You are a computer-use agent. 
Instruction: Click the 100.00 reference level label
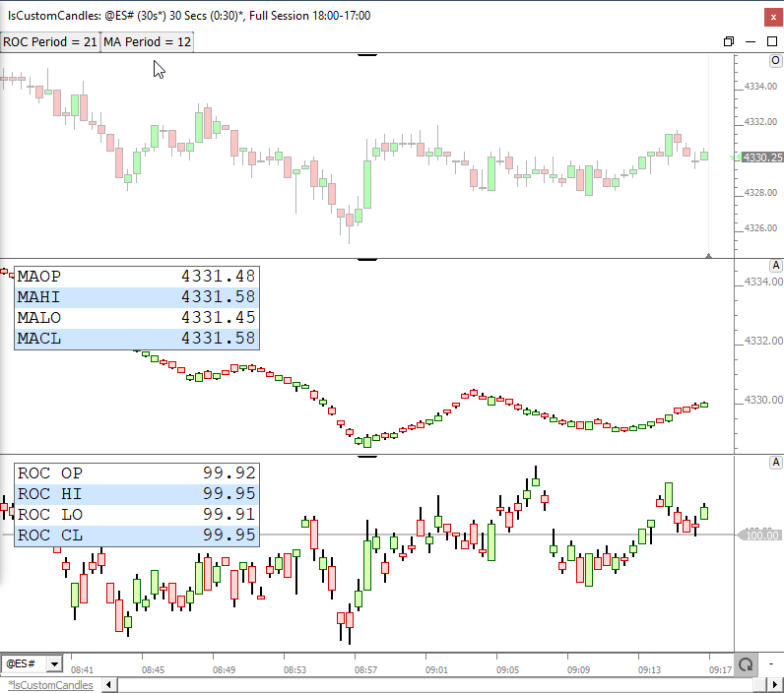tap(761, 535)
